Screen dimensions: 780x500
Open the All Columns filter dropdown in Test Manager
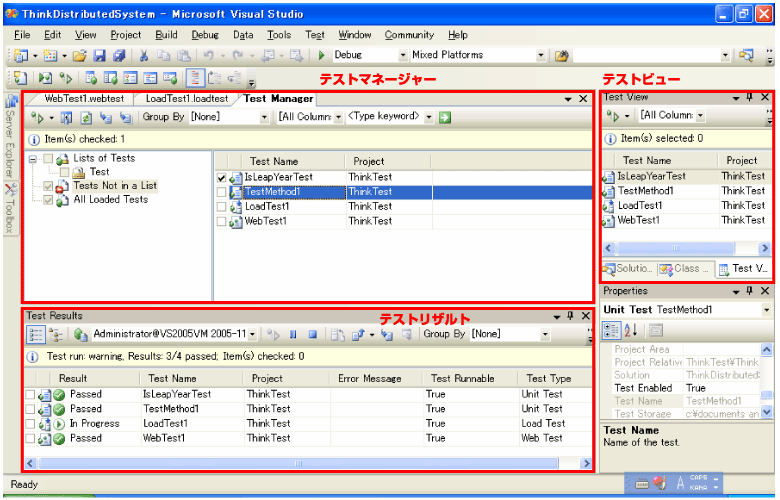pyautogui.click(x=338, y=117)
